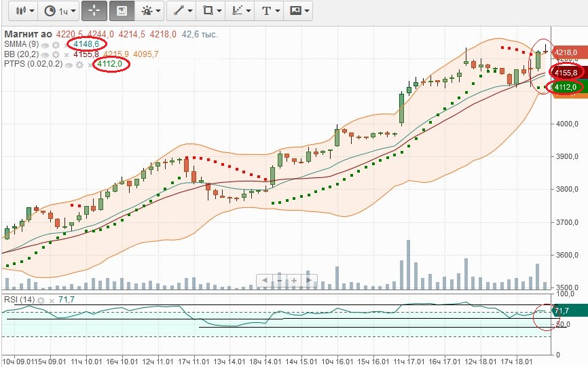Click the 3800,0 price axis label
Screen dimensions: 588x367
point(567,189)
